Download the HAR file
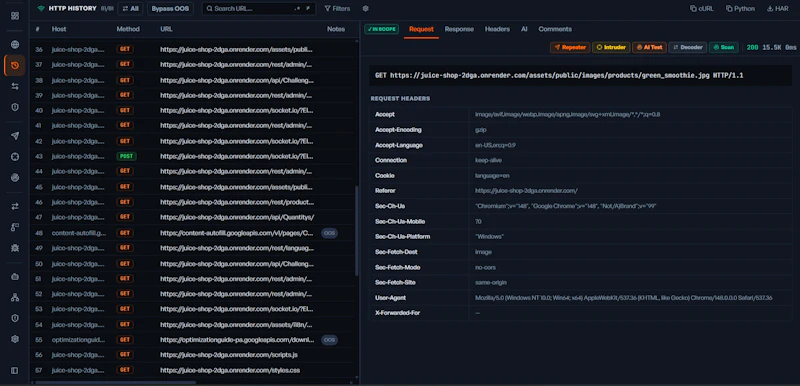This screenshot has height=386, width=800. 778,9
